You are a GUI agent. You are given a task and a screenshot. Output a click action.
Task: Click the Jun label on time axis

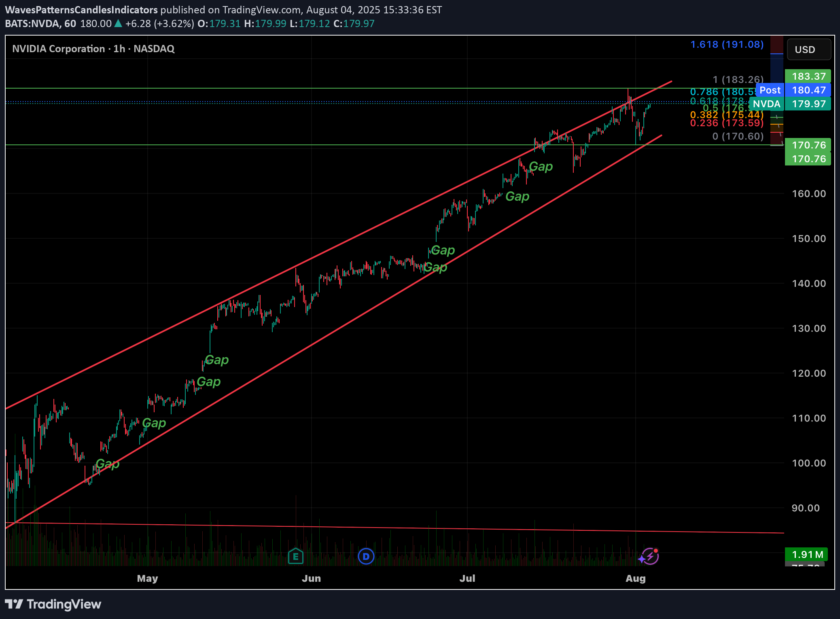(x=311, y=579)
